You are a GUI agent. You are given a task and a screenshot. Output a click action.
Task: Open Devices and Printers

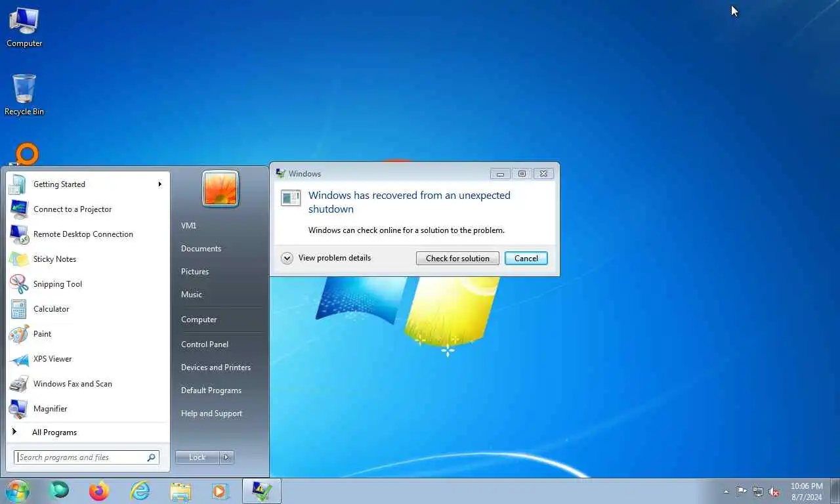[216, 367]
